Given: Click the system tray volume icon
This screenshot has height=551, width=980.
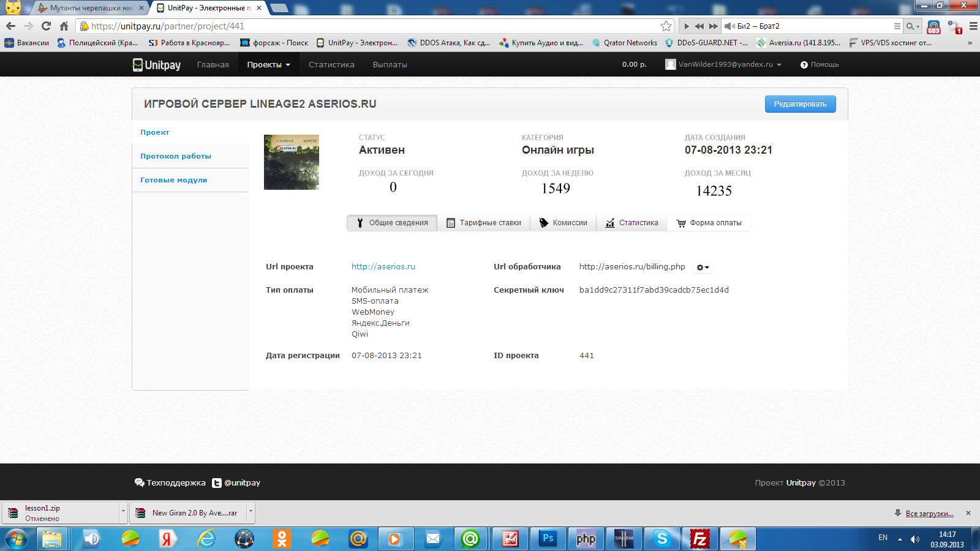Looking at the screenshot, I should coord(915,539).
